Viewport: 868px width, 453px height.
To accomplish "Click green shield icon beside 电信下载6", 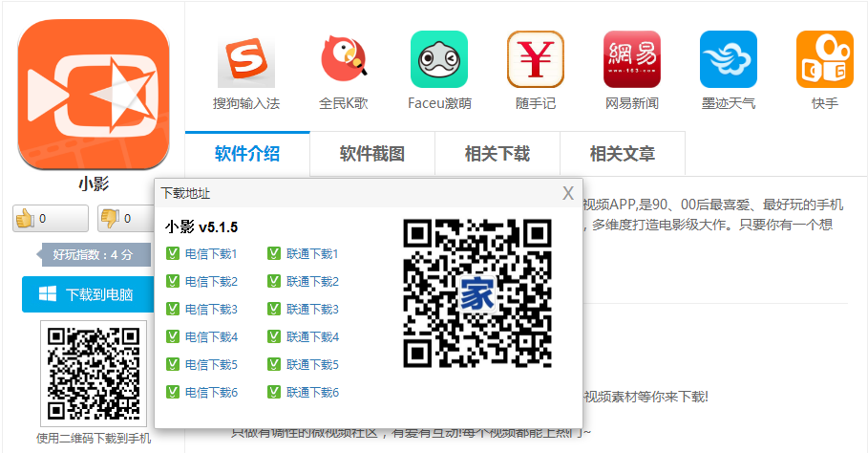I will click(x=173, y=392).
